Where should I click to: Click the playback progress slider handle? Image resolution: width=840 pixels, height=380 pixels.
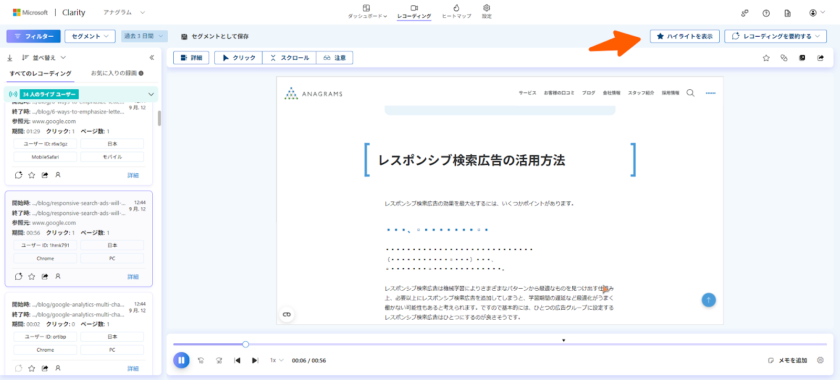click(x=245, y=344)
